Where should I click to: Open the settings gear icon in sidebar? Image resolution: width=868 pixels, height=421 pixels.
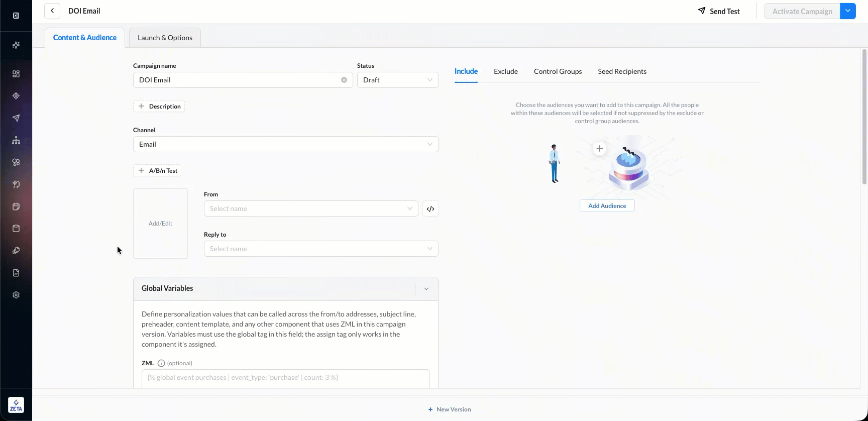tap(16, 295)
